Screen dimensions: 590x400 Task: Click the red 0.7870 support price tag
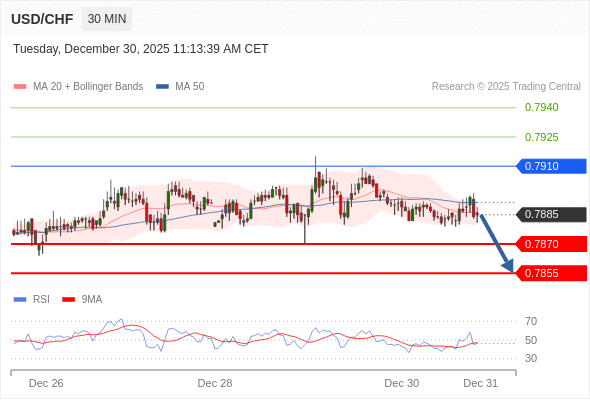[550, 244]
